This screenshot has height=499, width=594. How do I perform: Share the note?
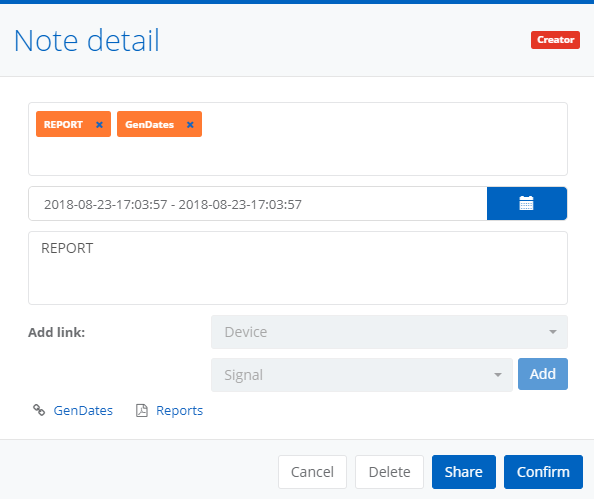464,472
